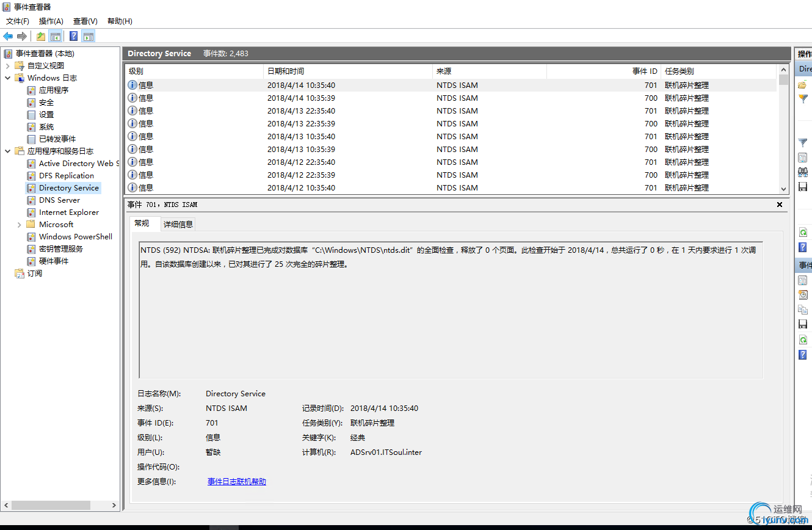
Task: Toggle the show/hide console tree button
Action: point(56,36)
